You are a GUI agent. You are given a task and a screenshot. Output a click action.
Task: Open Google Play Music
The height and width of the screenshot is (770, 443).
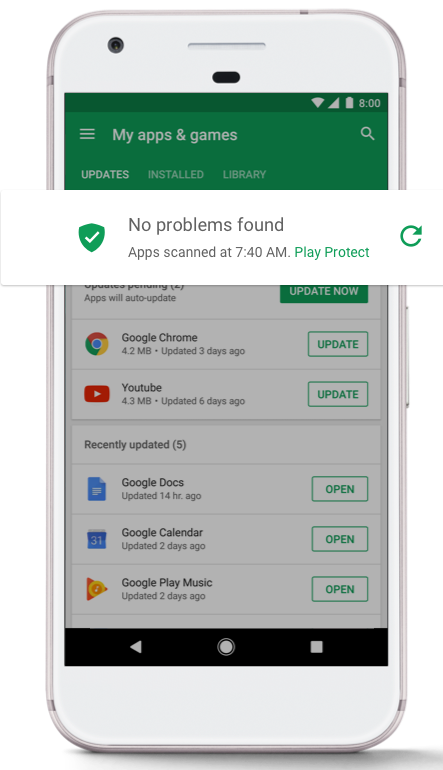tap(340, 589)
